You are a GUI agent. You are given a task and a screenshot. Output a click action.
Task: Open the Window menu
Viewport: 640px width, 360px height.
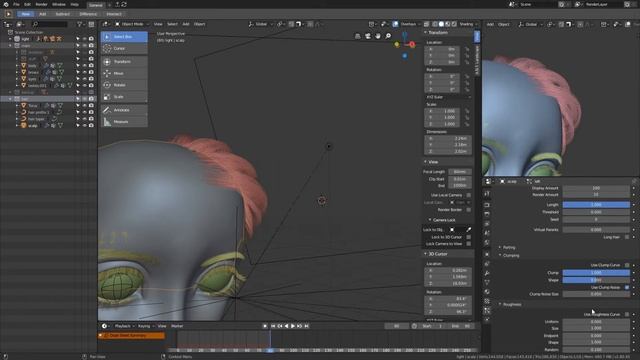pyautogui.click(x=59, y=4)
